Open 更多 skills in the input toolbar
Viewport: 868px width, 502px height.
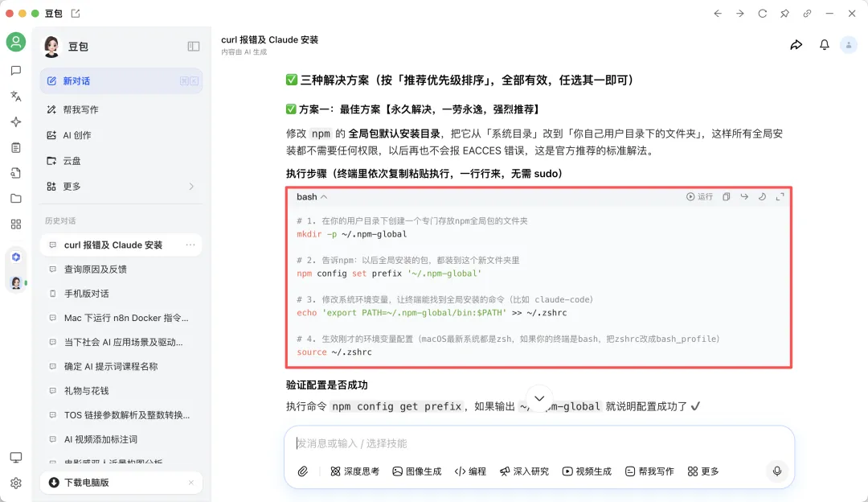[x=703, y=471]
